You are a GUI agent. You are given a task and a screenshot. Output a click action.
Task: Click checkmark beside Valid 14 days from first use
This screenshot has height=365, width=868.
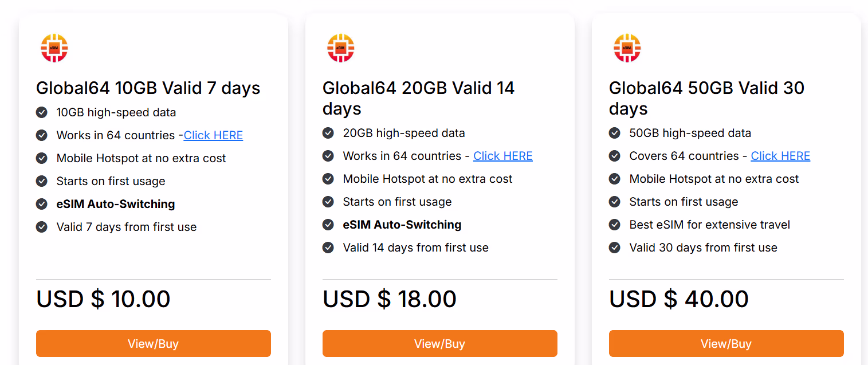coord(328,248)
